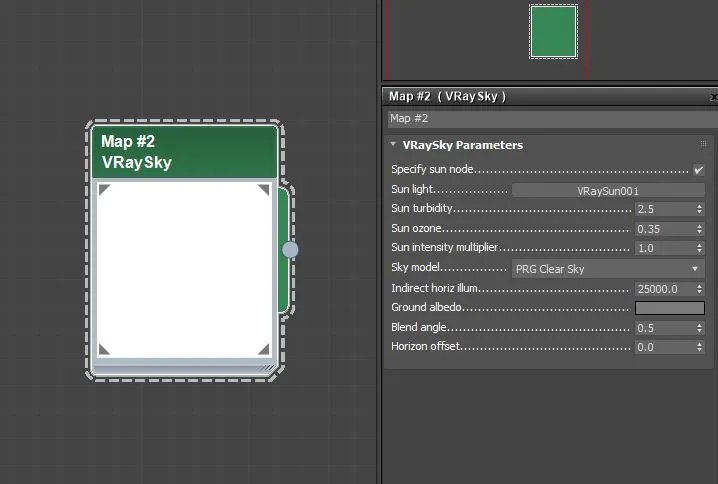Click the Indirect horiz illum value field
The width and height of the screenshot is (718, 484).
(664, 289)
